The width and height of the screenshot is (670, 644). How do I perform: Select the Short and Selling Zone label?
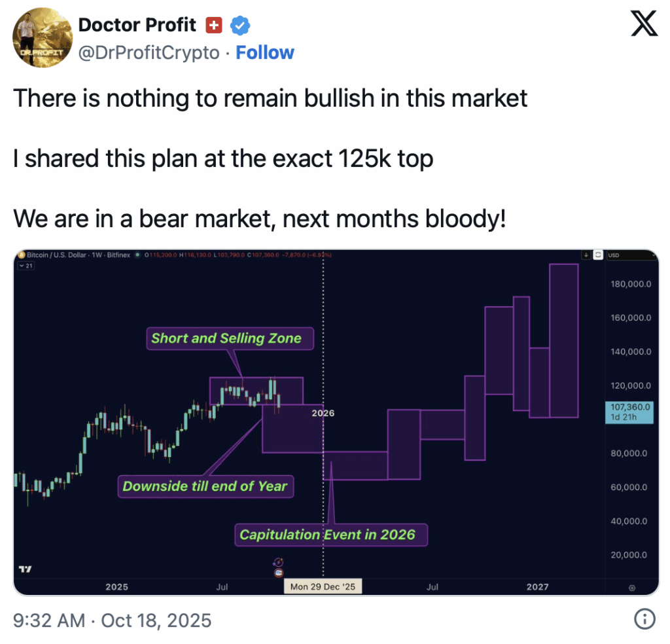click(x=226, y=338)
